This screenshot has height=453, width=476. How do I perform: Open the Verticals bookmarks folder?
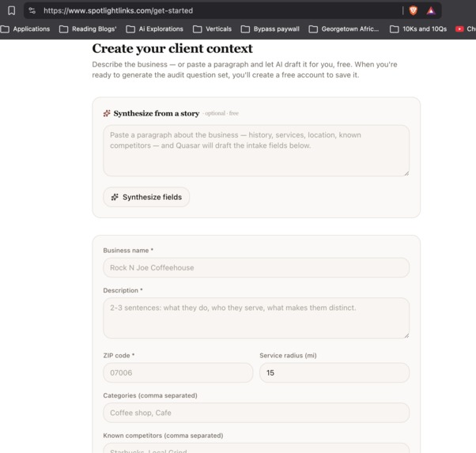tap(212, 28)
